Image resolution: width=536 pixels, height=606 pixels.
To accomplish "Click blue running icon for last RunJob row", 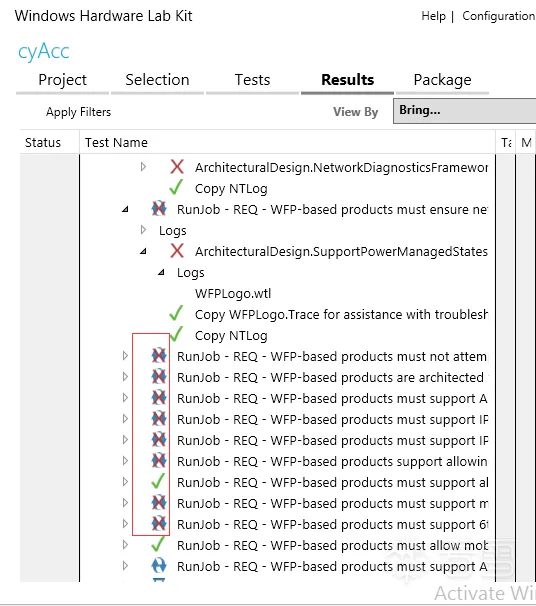I will 159,566.
